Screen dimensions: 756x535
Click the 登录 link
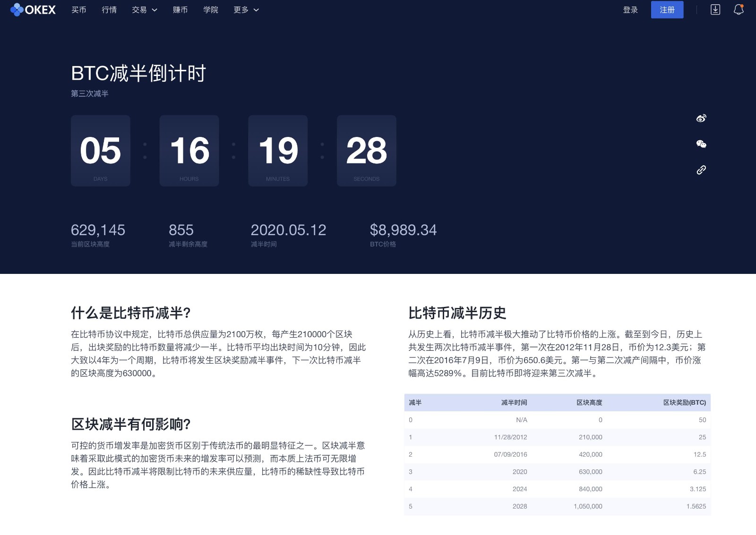(630, 9)
